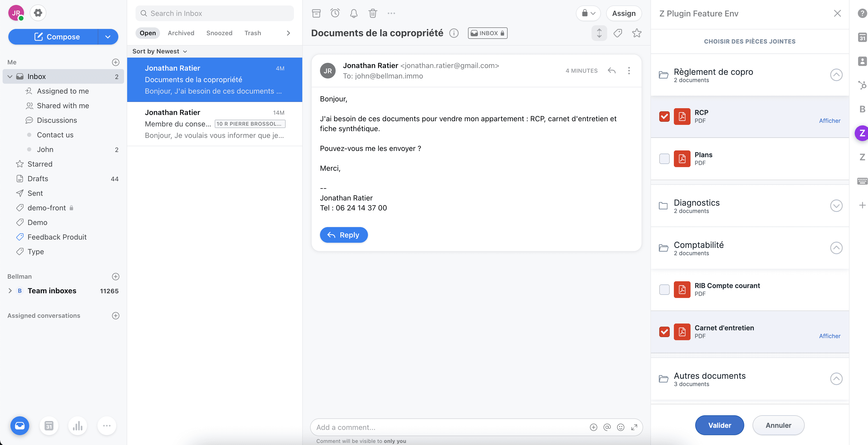868x445 pixels.
Task: Archive the conversation with the archive icon
Action: coord(316,13)
